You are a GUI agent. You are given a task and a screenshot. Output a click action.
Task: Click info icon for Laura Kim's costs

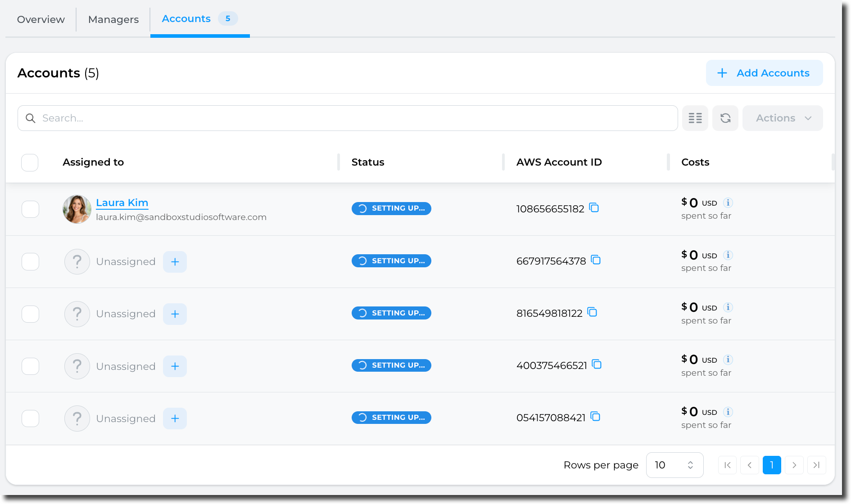[728, 203]
